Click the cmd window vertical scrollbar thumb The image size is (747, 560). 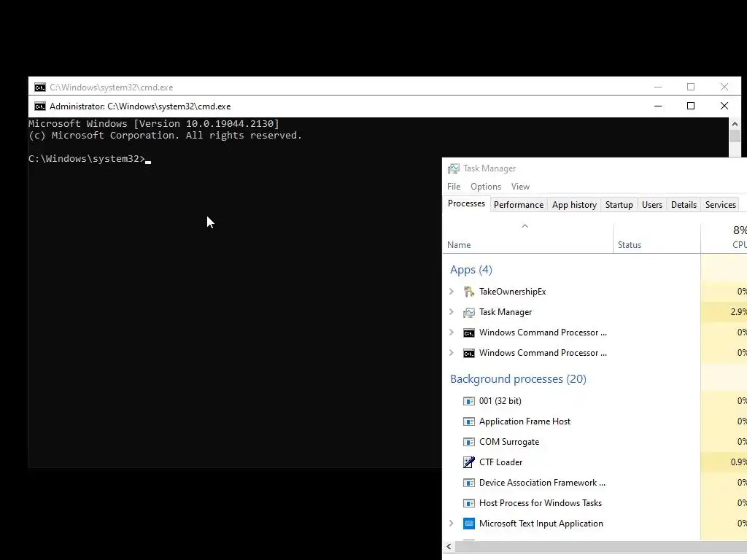[x=735, y=136]
